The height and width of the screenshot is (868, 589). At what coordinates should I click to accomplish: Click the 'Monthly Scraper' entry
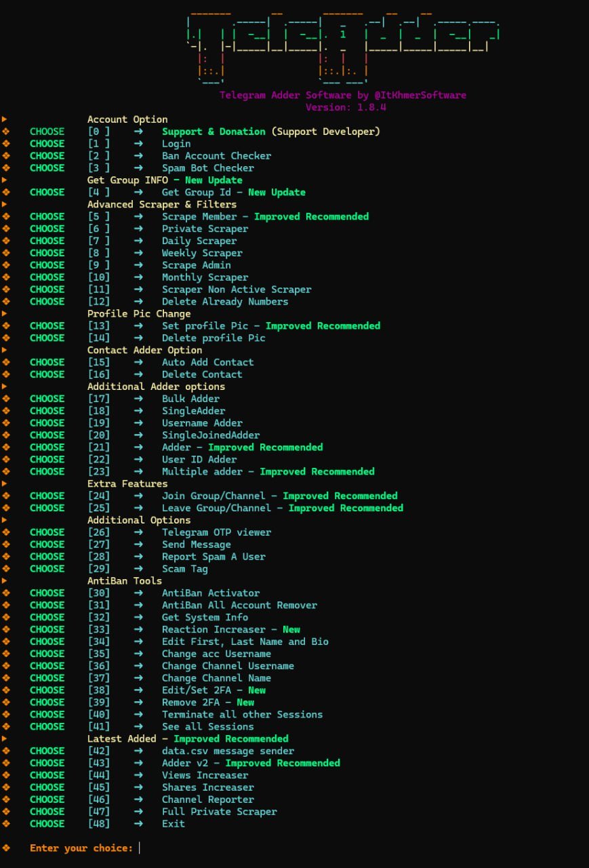[x=205, y=278]
